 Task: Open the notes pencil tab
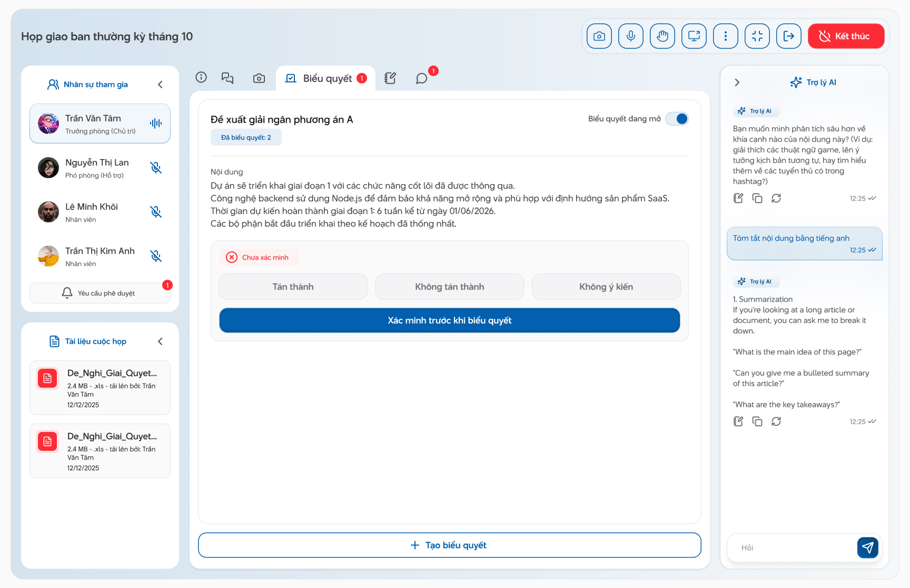click(390, 78)
